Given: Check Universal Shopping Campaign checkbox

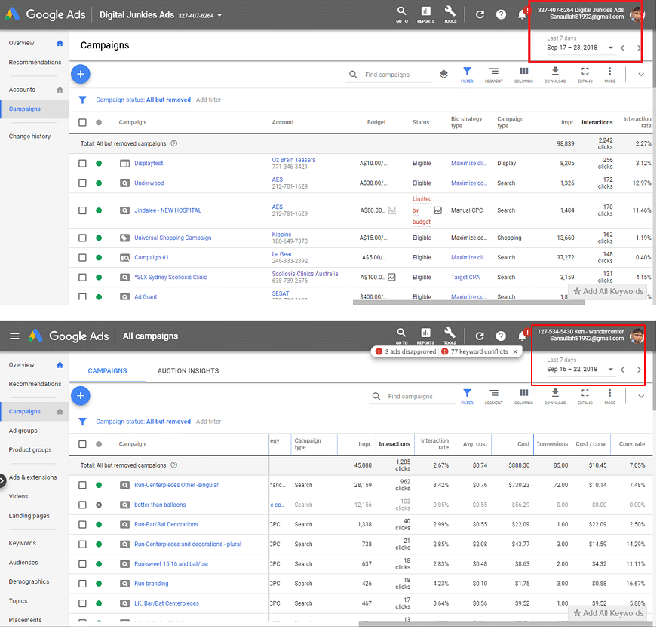Looking at the screenshot, I should click(x=82, y=238).
